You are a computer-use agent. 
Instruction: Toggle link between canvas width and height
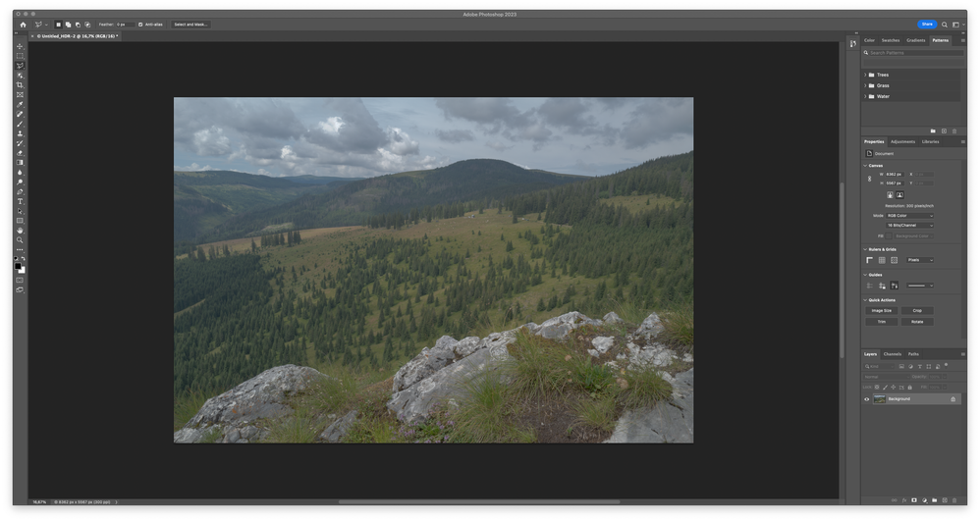[869, 179]
